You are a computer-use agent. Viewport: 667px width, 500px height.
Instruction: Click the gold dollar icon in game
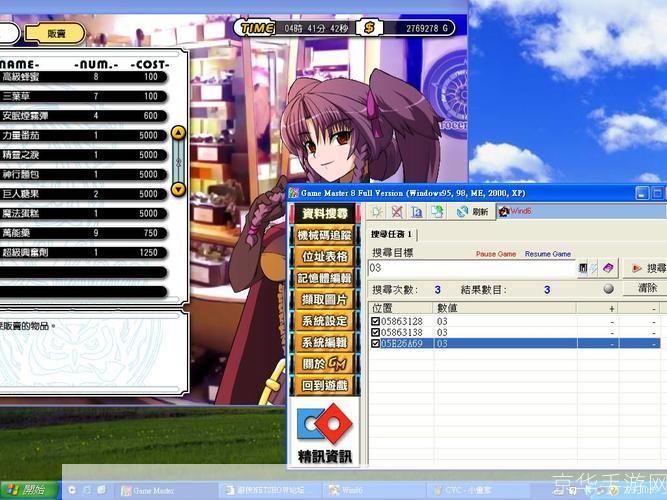pos(369,28)
